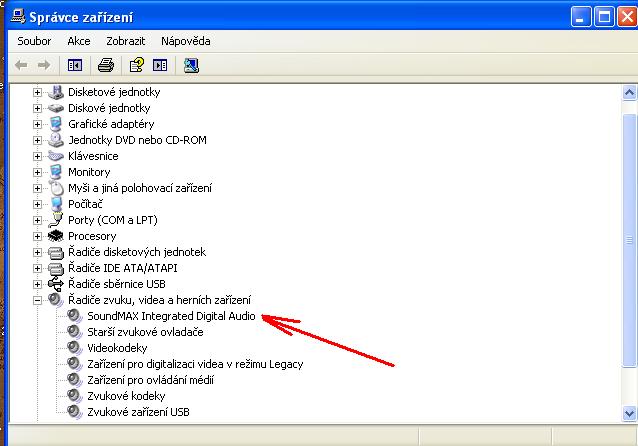Open the Properties help toolbar icon
This screenshot has height=446, width=638.
point(137,65)
